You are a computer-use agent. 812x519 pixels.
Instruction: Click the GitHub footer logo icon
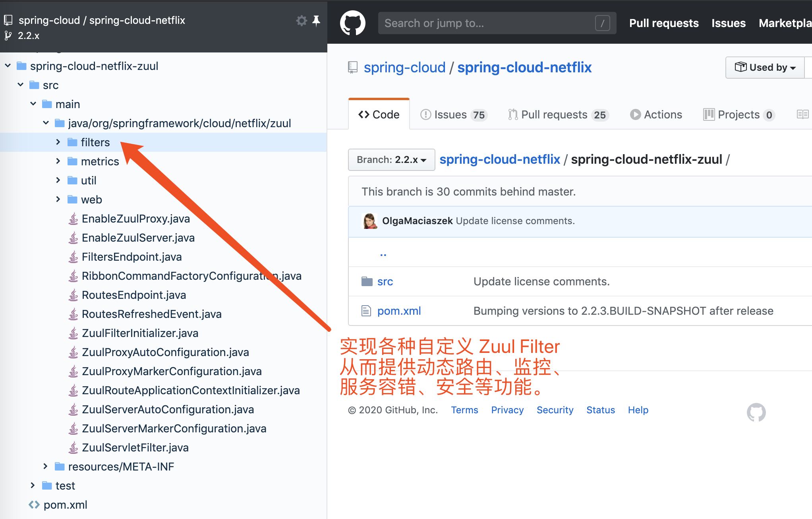point(756,412)
